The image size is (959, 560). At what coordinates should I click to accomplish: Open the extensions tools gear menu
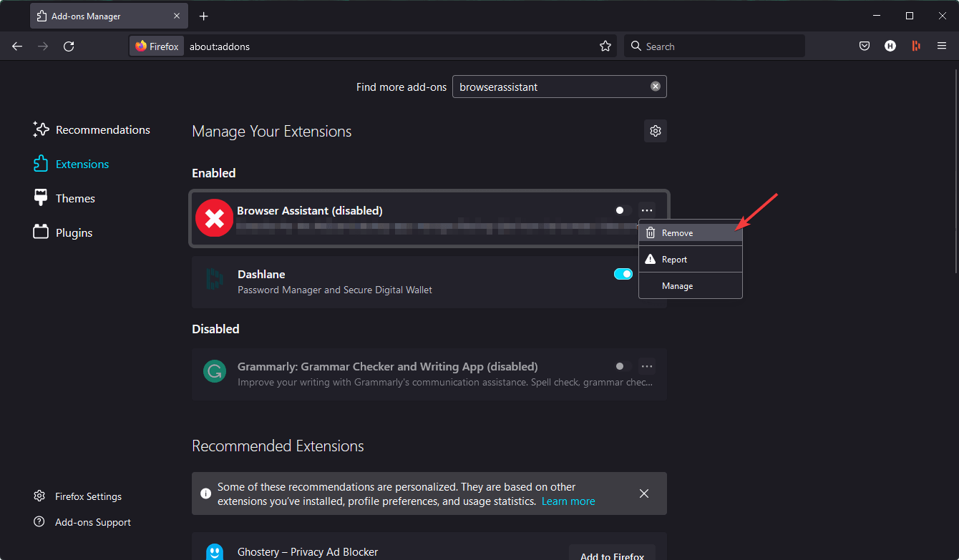click(656, 131)
